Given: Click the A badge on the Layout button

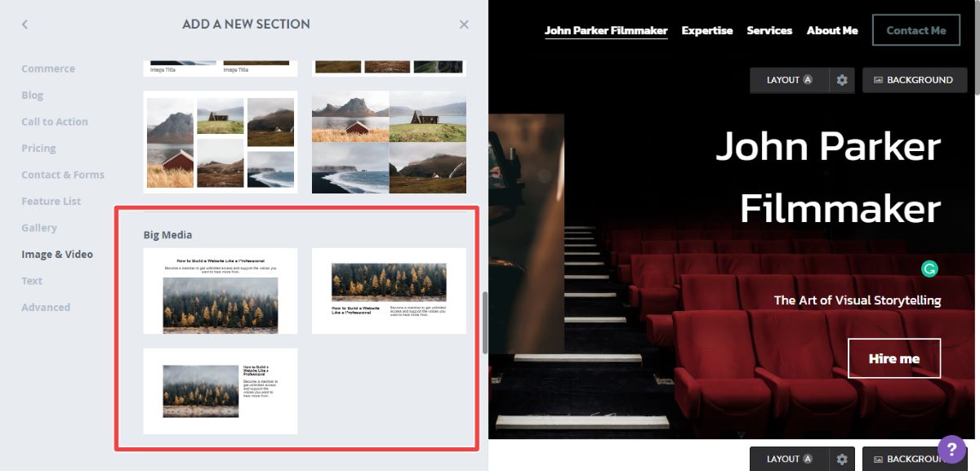Looking at the screenshot, I should (x=805, y=79).
